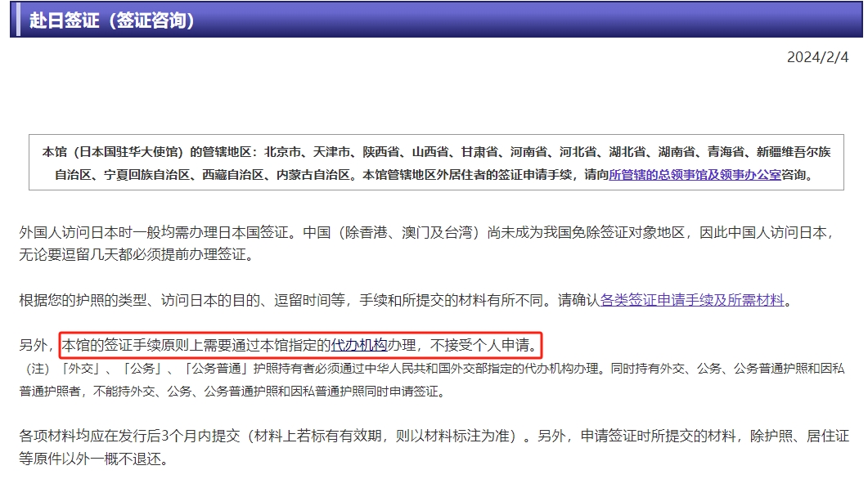Image resolution: width=868 pixels, height=488 pixels.
Task: Click the date 2024/2/4
Action: 817,57
